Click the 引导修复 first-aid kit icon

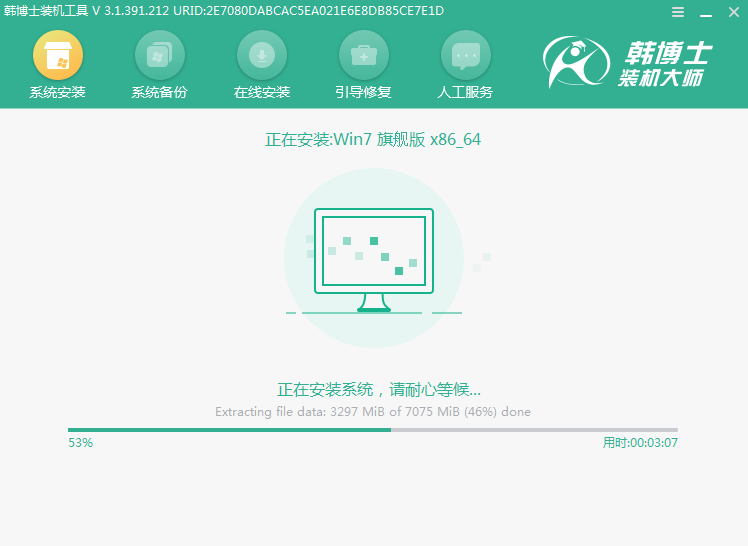click(364, 55)
